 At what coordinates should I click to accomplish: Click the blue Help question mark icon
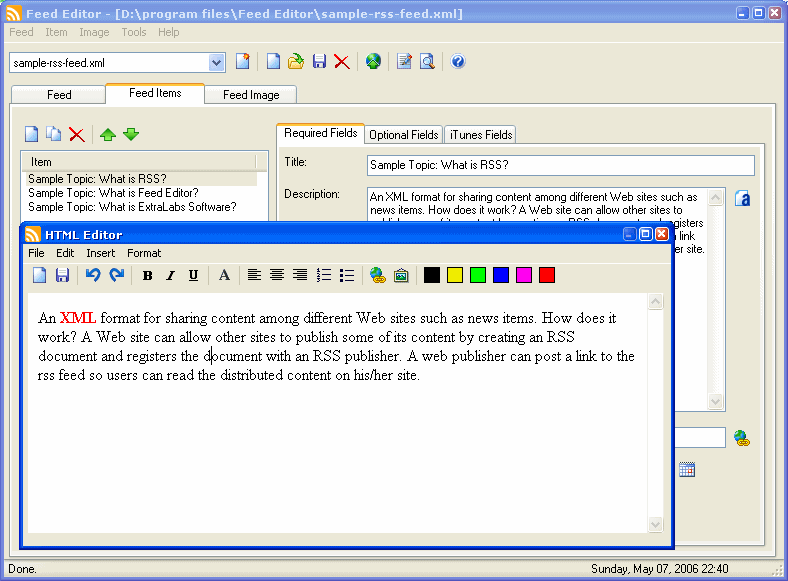[458, 62]
